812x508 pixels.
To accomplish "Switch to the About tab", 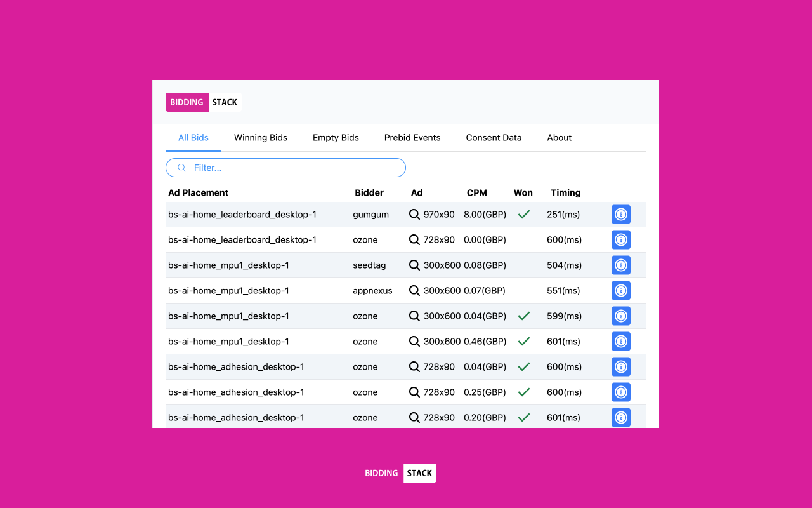I will [x=559, y=137].
